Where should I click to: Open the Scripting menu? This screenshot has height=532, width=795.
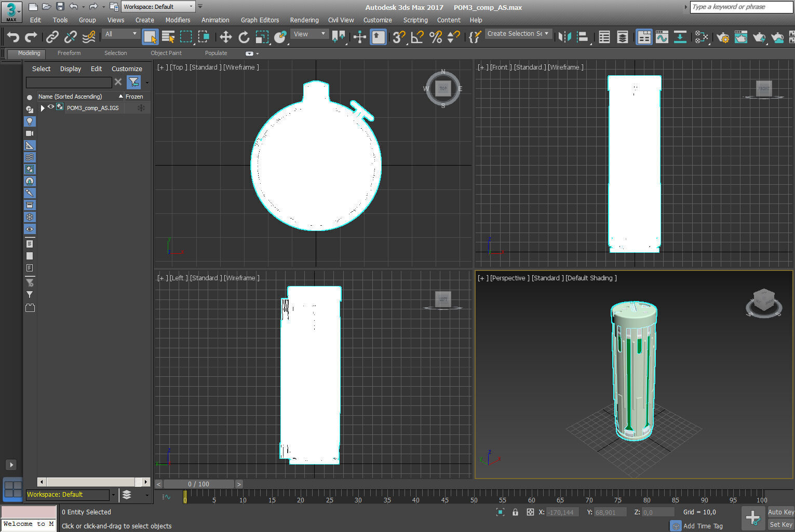415,20
